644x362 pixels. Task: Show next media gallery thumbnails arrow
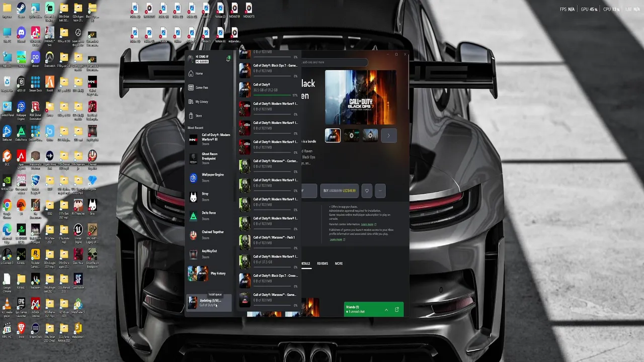tap(388, 135)
